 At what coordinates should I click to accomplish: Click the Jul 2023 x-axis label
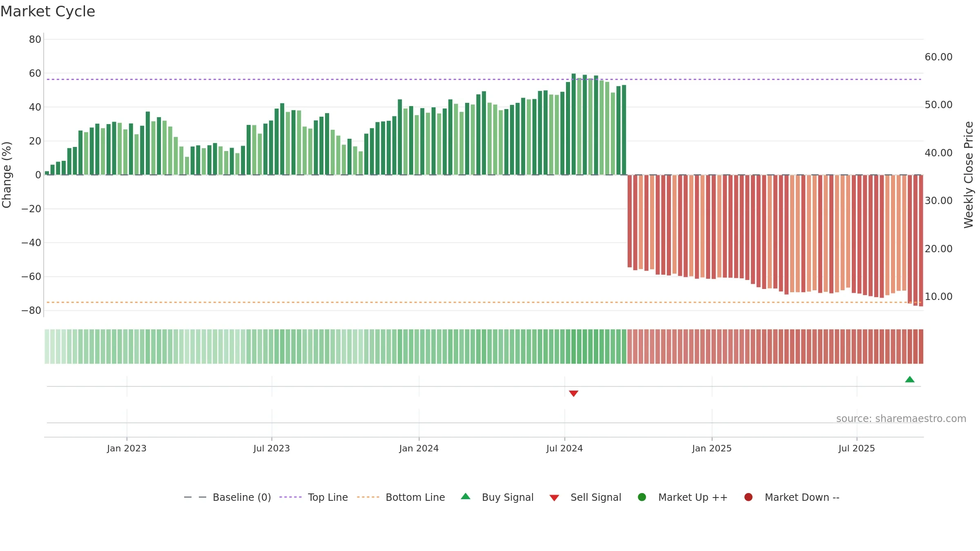272,448
